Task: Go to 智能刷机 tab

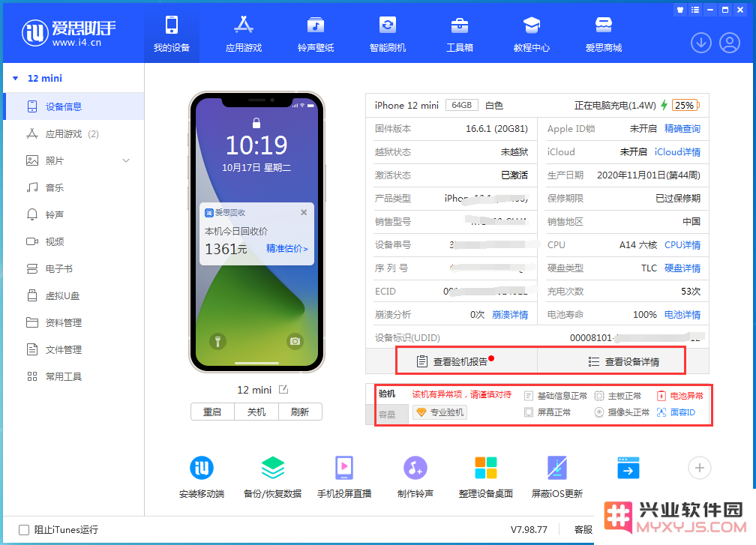Action: [x=388, y=34]
